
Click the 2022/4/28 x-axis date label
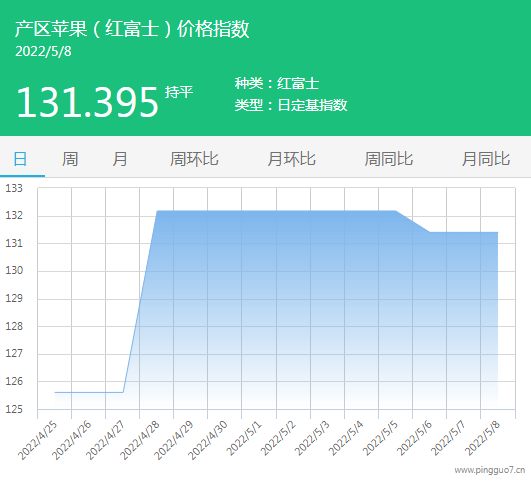pos(140,440)
